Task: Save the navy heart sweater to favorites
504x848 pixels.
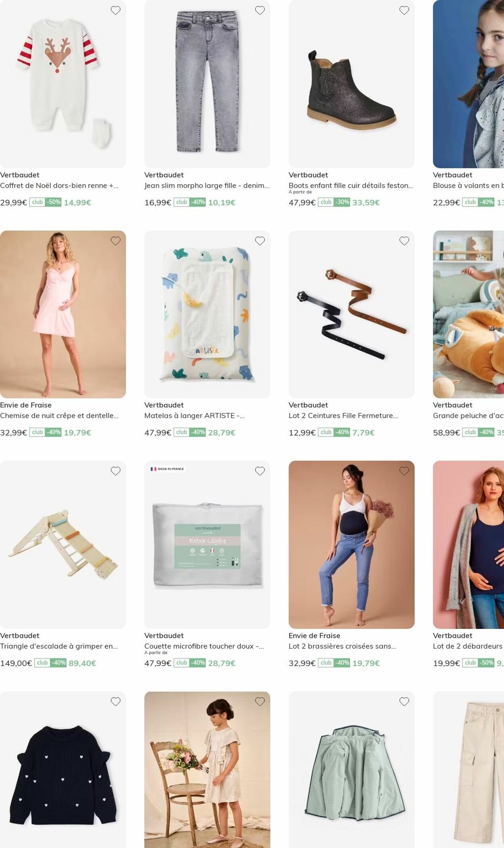Action: (116, 702)
